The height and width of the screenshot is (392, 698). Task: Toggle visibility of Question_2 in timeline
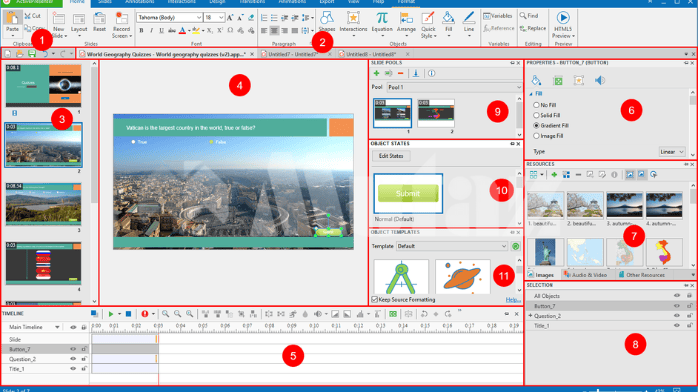[x=73, y=359]
